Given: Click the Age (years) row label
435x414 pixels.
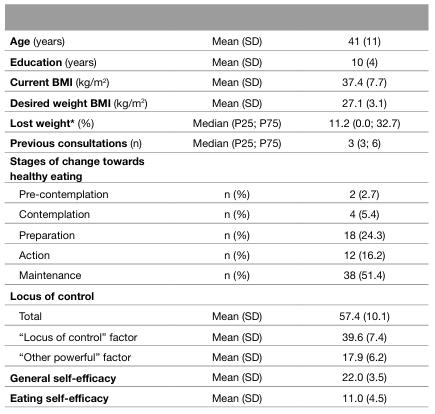Looking at the screenshot, I should pos(37,42).
